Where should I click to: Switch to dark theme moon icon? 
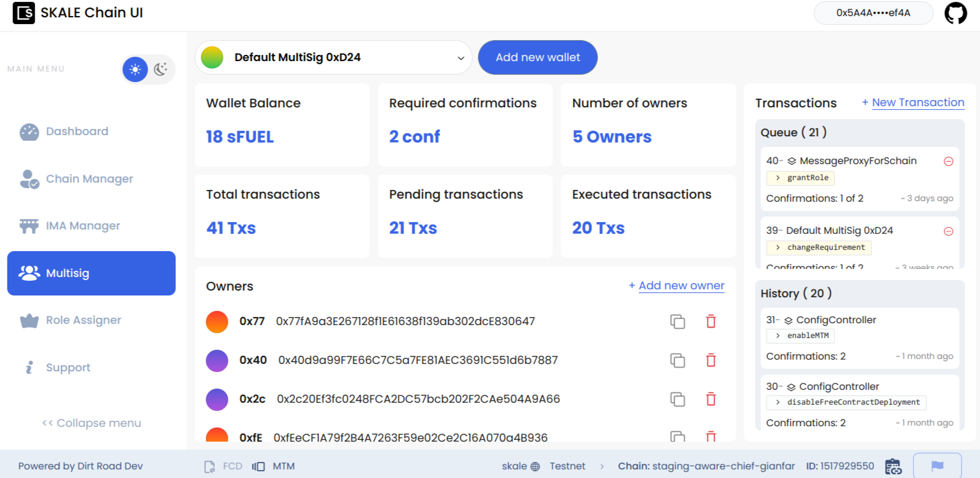pyautogui.click(x=161, y=69)
